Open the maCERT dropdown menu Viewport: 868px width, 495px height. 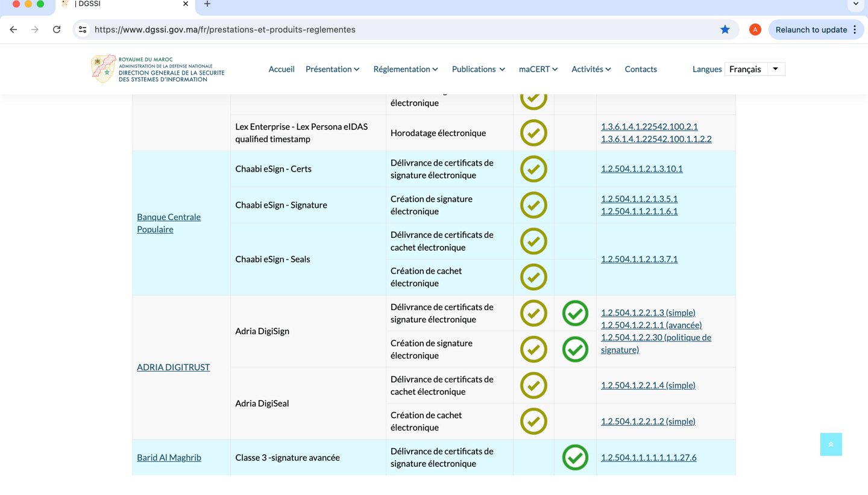(x=538, y=69)
